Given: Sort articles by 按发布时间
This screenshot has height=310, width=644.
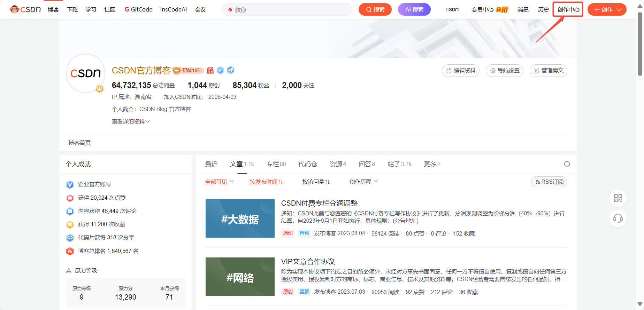Looking at the screenshot, I should coord(266,182).
